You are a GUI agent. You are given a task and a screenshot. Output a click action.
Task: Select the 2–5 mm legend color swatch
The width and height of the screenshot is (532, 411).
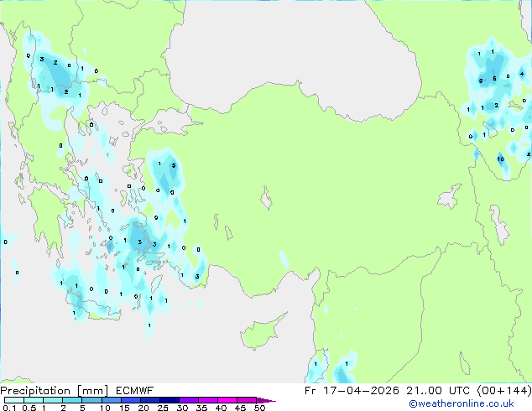[72, 400]
